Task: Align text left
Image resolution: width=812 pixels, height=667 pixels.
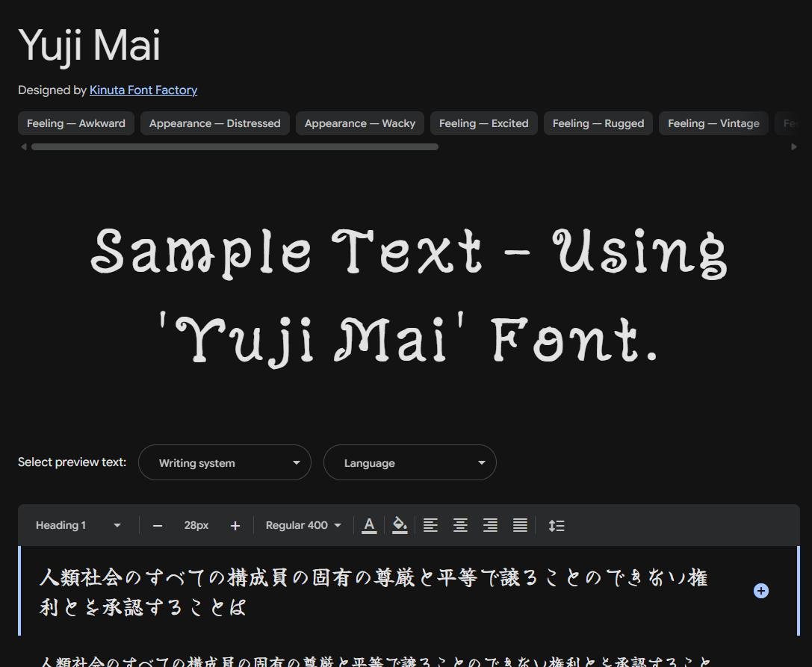Action: [x=430, y=525]
